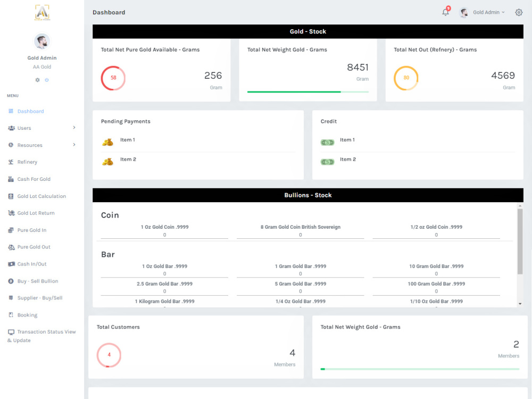Click the Cash For Gold icon

[11, 179]
